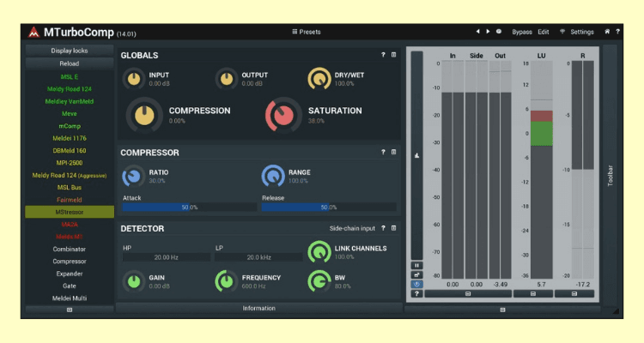This screenshot has height=343, width=644.
Task: Click the meter popup window icon
Action: pyautogui.click(x=416, y=275)
